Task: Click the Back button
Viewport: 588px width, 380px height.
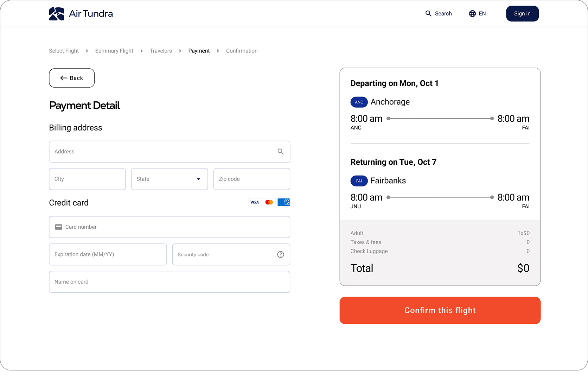Action: [x=72, y=78]
